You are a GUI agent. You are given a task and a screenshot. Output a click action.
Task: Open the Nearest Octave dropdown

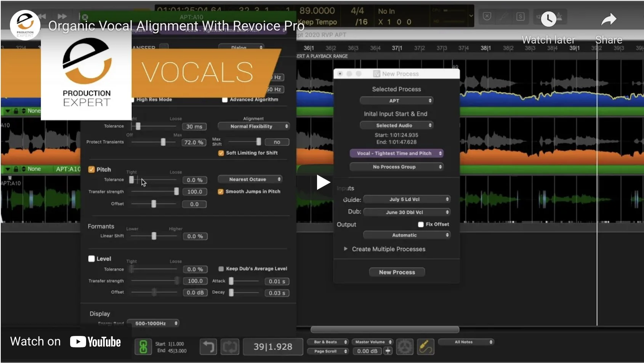(x=250, y=179)
